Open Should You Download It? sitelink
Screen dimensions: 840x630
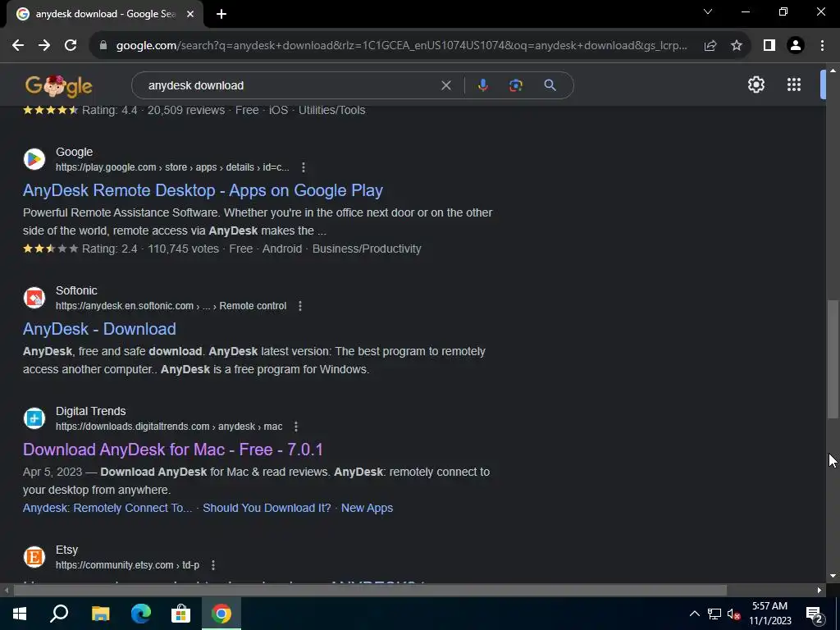tap(267, 508)
